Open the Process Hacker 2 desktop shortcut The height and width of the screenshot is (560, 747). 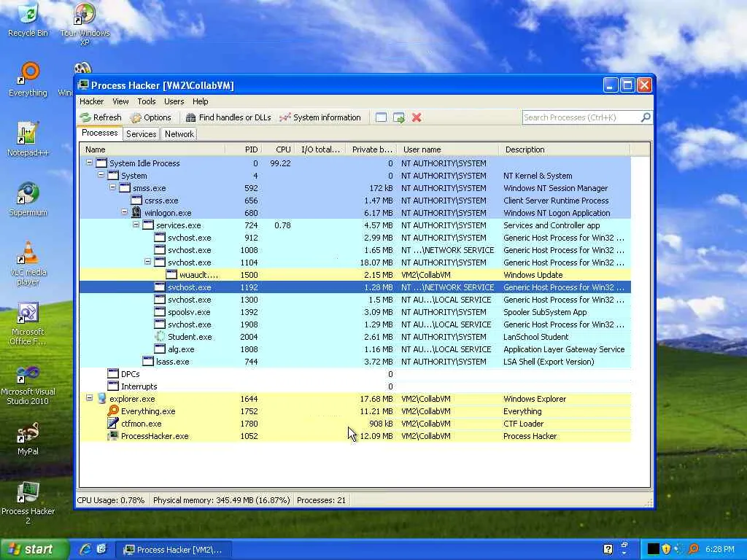coord(28,503)
